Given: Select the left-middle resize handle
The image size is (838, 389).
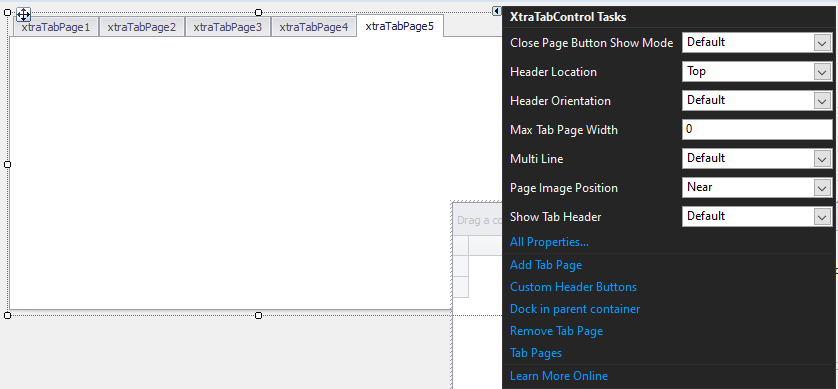Looking at the screenshot, I should 7,165.
